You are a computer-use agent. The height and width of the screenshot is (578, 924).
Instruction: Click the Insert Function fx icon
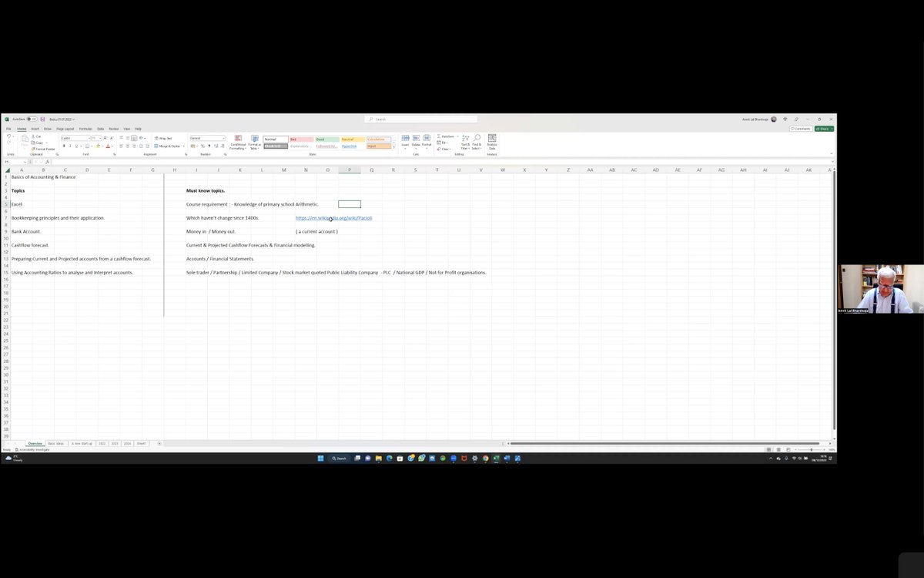48,162
